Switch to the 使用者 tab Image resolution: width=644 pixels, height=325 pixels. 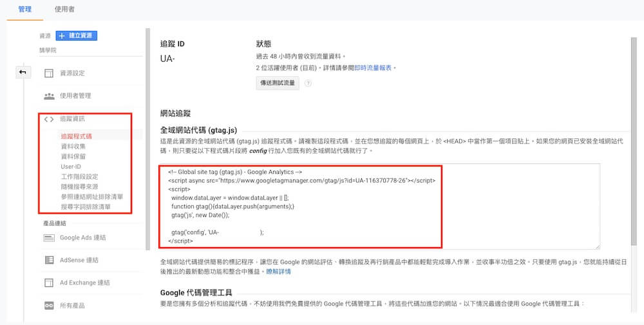point(64,9)
